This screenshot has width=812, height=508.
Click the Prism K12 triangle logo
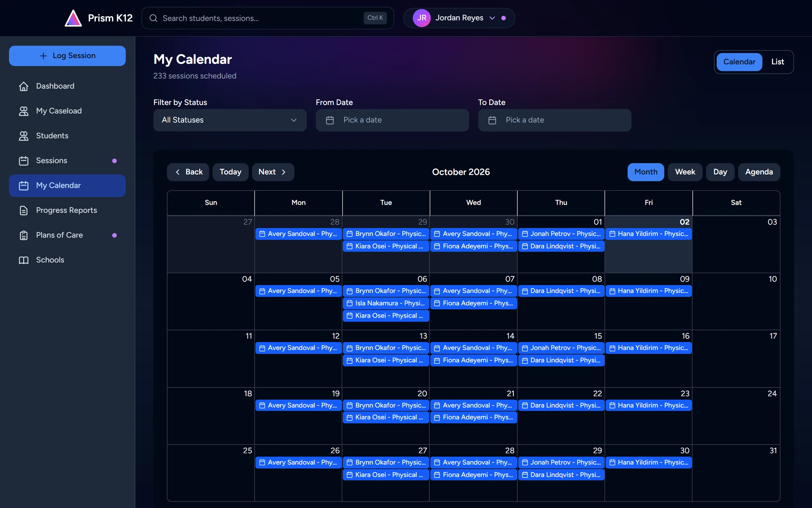click(x=73, y=18)
